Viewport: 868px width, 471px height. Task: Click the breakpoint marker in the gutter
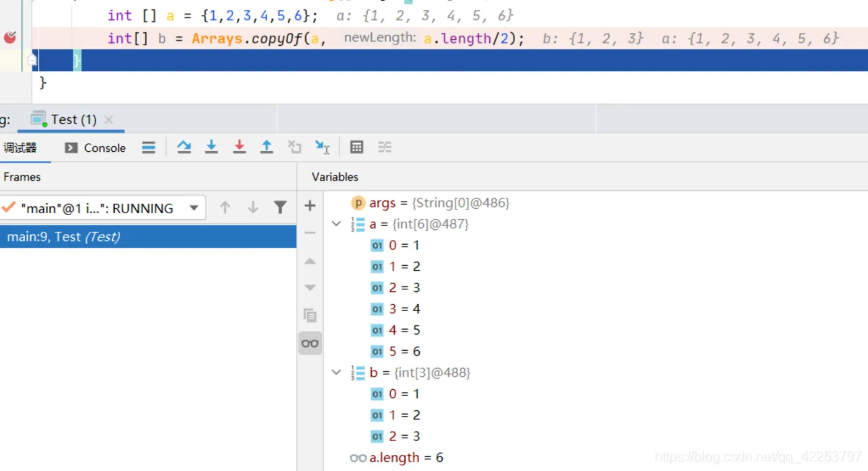[x=10, y=38]
